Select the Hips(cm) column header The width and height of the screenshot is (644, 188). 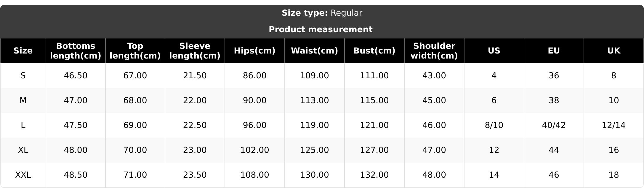tap(254, 51)
